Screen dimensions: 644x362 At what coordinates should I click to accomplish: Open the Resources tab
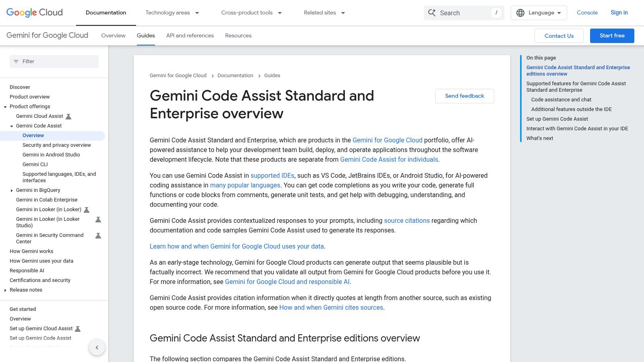click(x=238, y=35)
